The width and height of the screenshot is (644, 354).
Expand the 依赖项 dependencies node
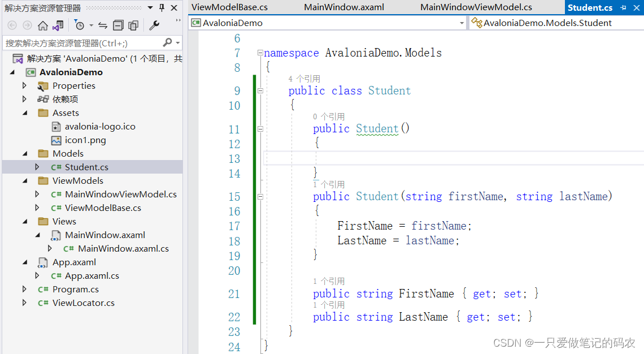[x=24, y=99]
